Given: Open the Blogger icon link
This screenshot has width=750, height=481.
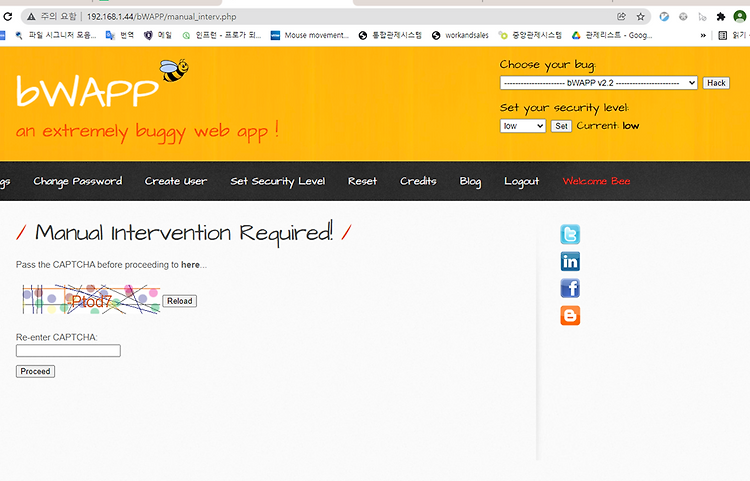Looking at the screenshot, I should click(x=570, y=316).
